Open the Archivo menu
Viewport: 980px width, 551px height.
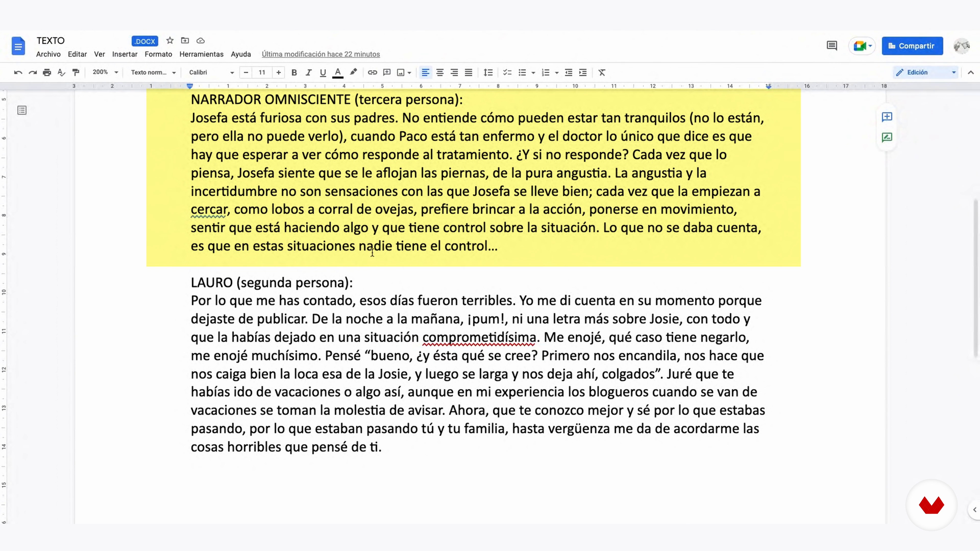[x=48, y=54]
